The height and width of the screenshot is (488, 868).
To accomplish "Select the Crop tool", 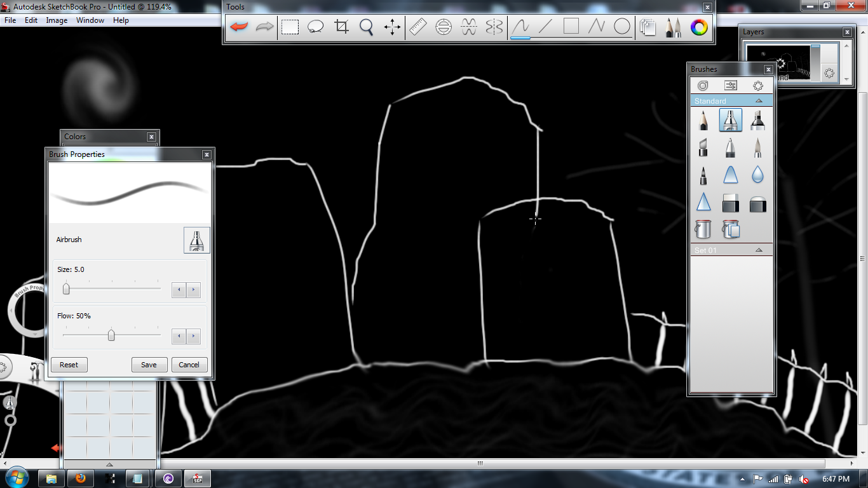I will coord(341,27).
